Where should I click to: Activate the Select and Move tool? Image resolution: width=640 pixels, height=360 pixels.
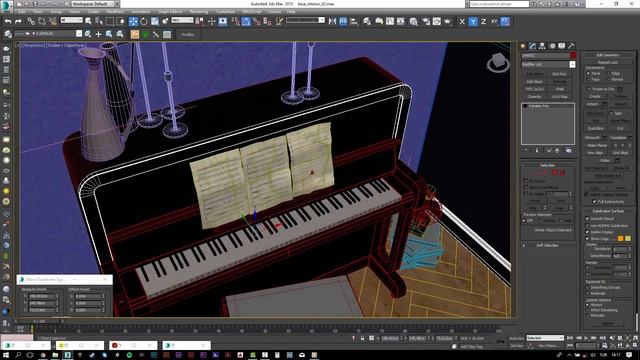133,22
